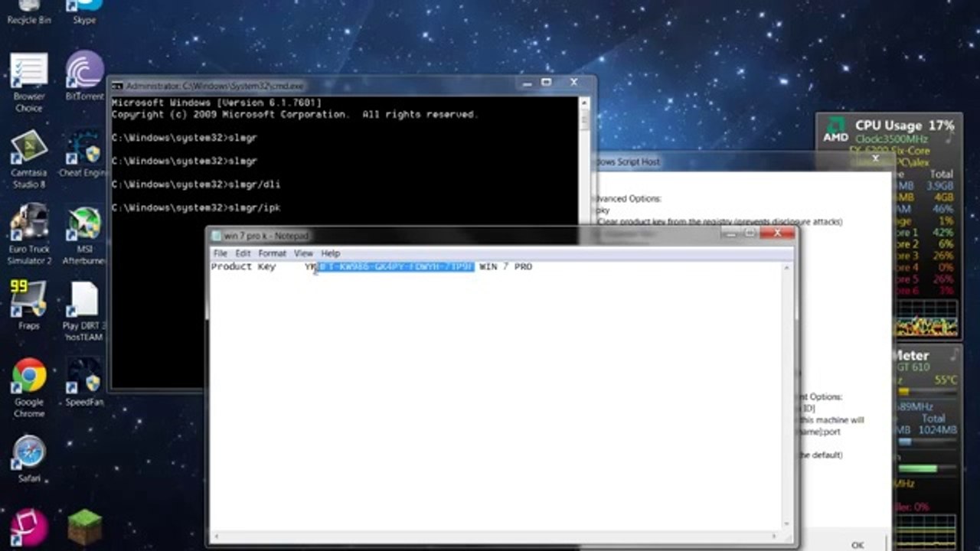Launch the MSI Afterburner desktop shortcut
Viewport: 980px width, 551px height.
coord(84,235)
